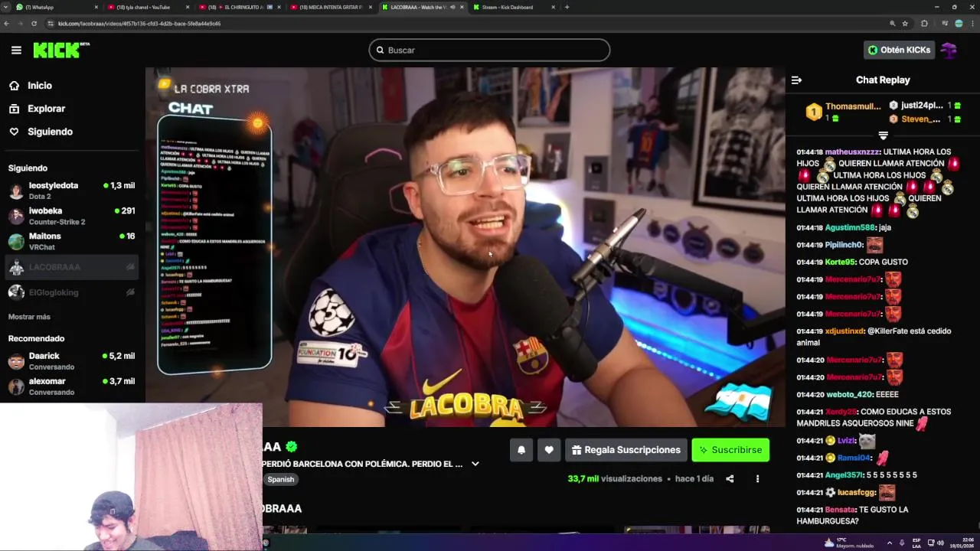
Task: Expand Mostrar más in following list
Action: pos(29,317)
